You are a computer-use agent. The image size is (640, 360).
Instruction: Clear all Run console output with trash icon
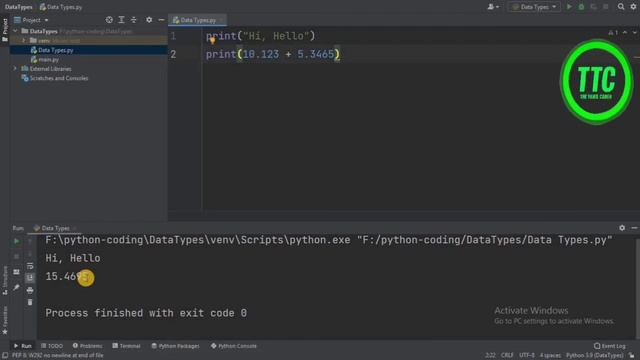[30, 302]
